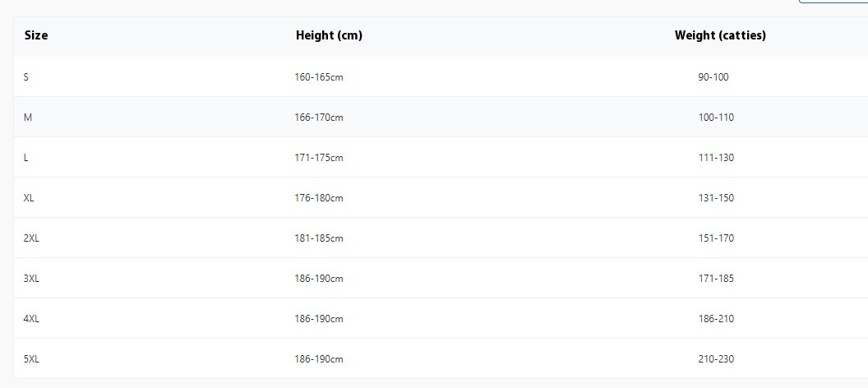
Task: Click the 181-185cm height cell
Action: click(319, 238)
